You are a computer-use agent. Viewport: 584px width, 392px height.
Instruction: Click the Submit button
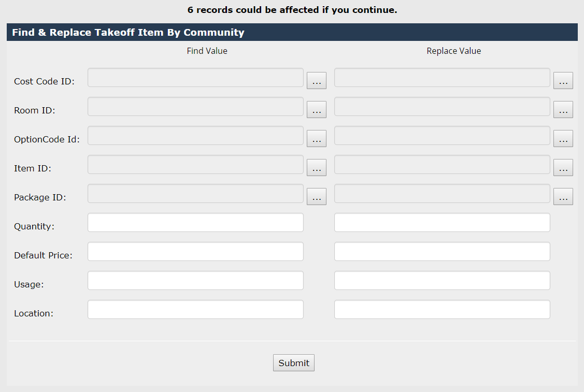coord(294,363)
